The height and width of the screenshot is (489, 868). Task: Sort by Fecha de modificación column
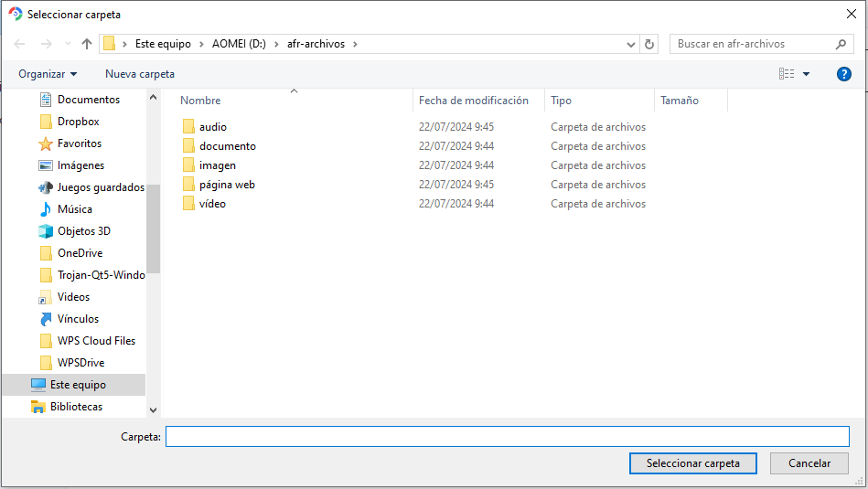(474, 101)
